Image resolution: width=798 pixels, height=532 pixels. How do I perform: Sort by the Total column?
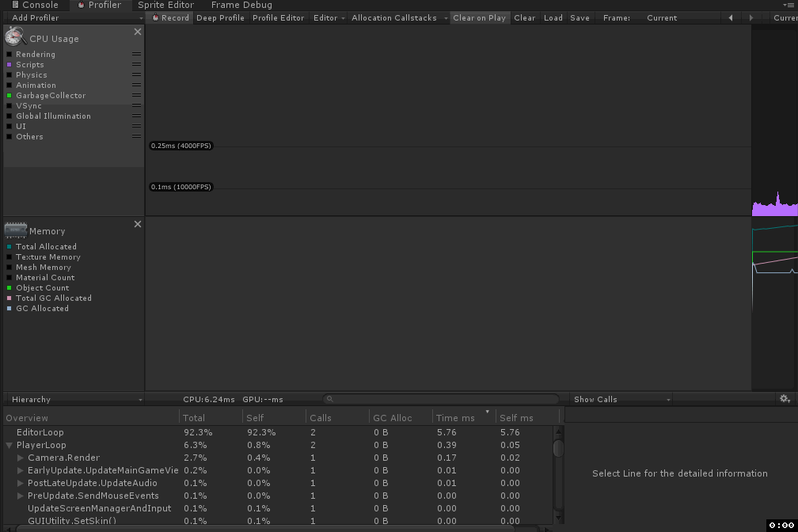pyautogui.click(x=211, y=417)
